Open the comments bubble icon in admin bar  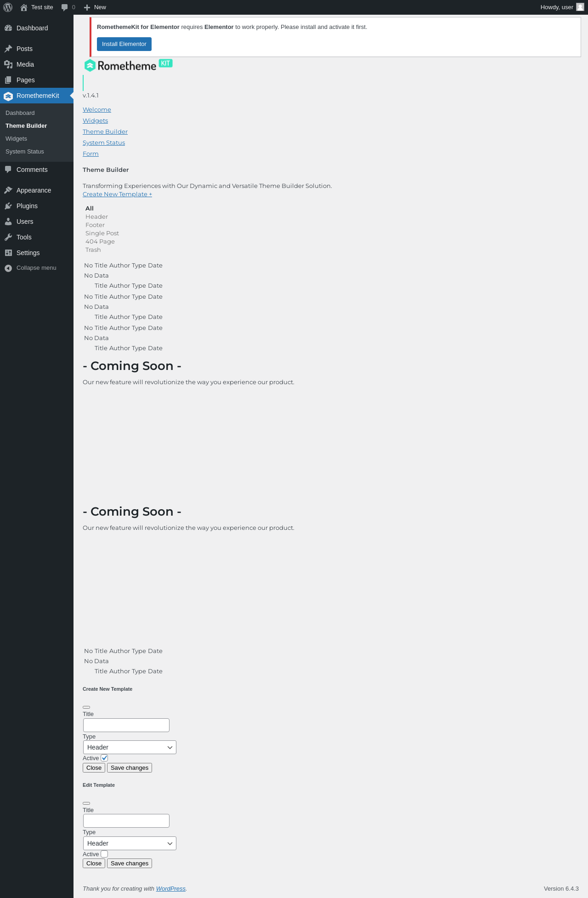click(x=65, y=7)
